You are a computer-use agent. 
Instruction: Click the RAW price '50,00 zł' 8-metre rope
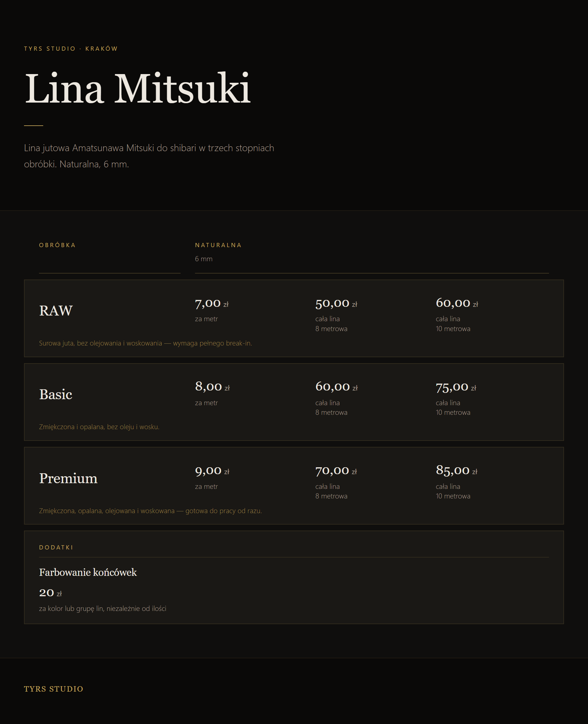pos(336,303)
